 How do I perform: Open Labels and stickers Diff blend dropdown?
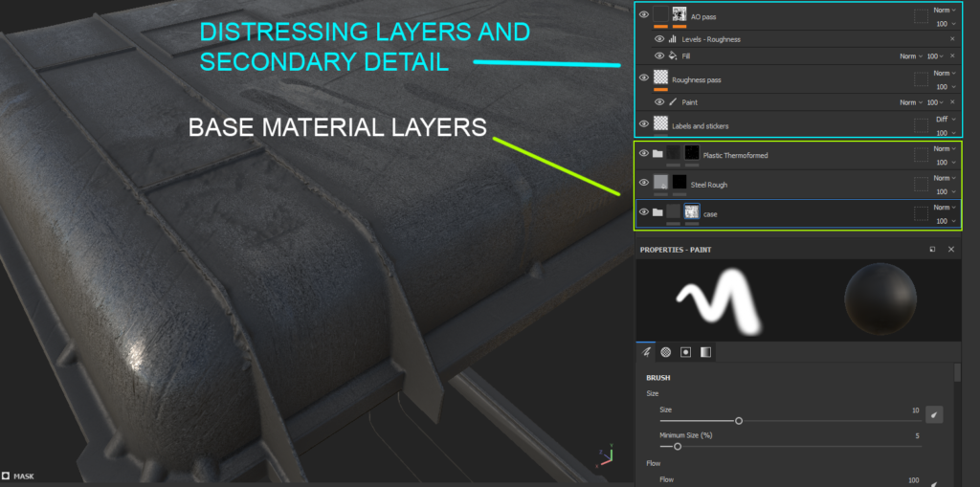pos(946,119)
